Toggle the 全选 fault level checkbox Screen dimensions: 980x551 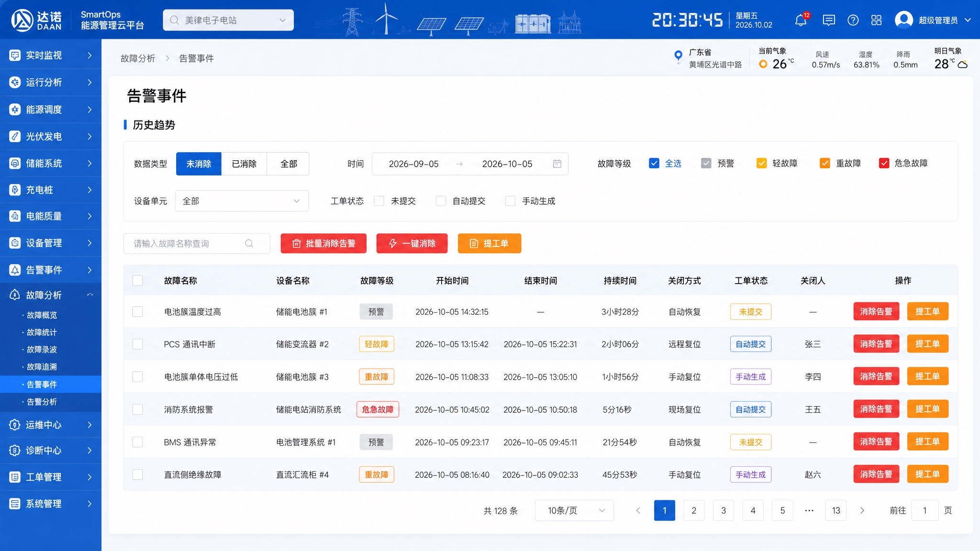click(654, 164)
